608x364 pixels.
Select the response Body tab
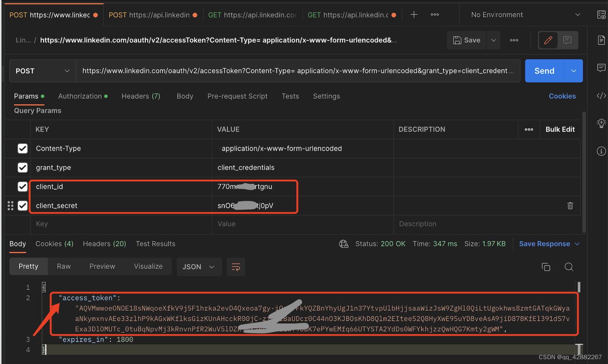(x=17, y=244)
